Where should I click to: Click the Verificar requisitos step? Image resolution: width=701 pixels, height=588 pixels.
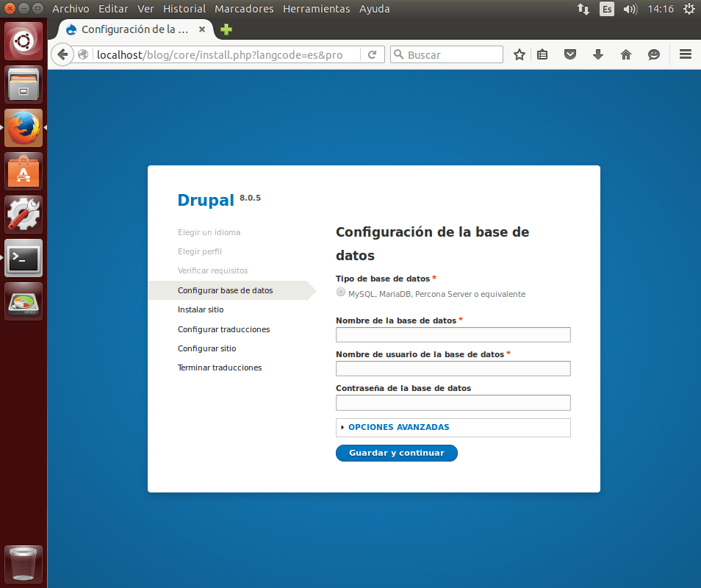[212, 270]
